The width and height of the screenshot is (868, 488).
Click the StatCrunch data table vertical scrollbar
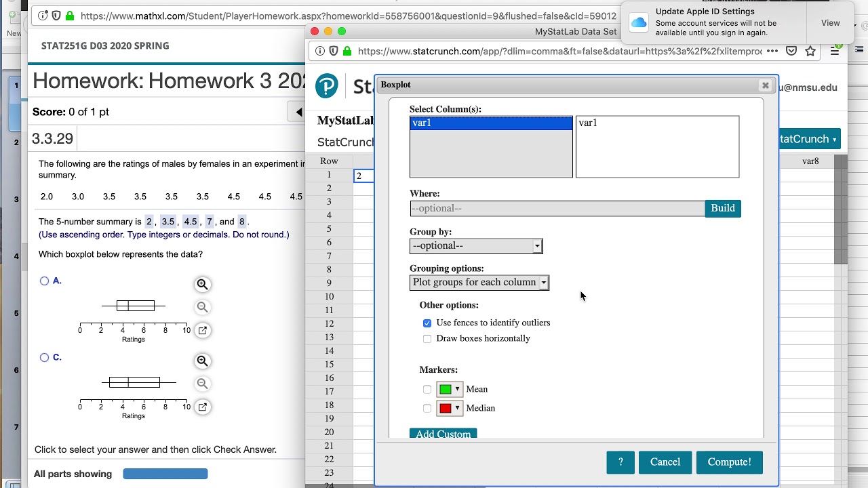(x=841, y=209)
